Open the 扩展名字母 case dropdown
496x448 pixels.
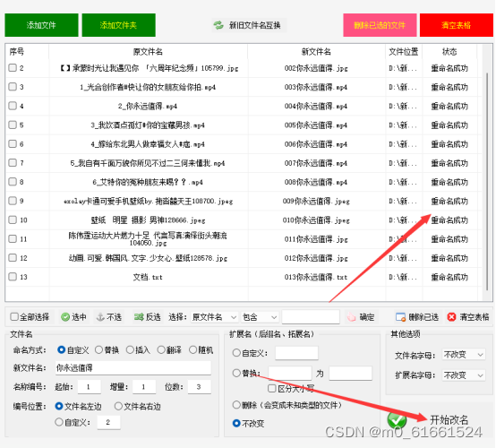click(x=464, y=375)
